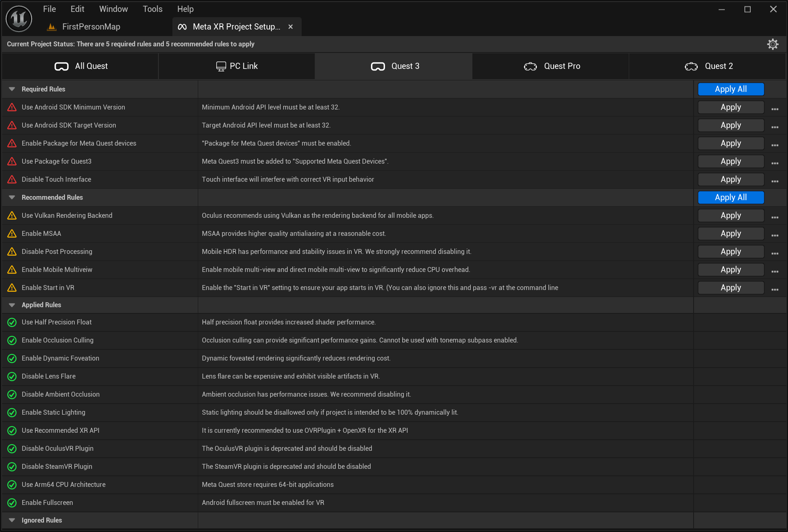The image size is (788, 532).
Task: Click green checkmark beside Enable Fullscreen
Action: click(11, 502)
